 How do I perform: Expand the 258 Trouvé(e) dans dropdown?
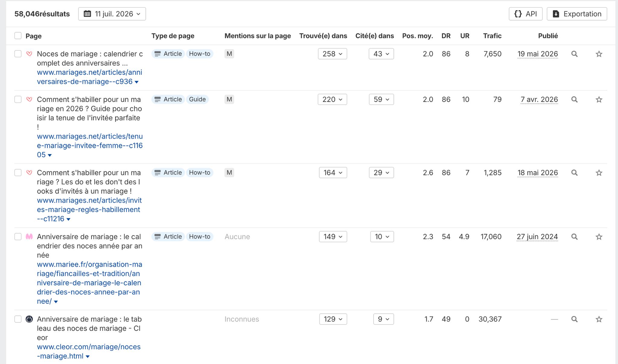tap(333, 54)
